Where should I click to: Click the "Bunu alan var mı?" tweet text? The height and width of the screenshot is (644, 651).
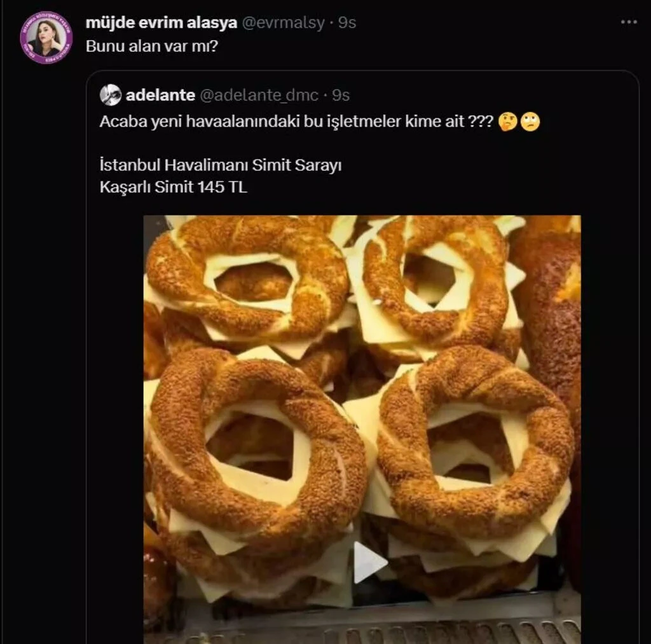151,47
